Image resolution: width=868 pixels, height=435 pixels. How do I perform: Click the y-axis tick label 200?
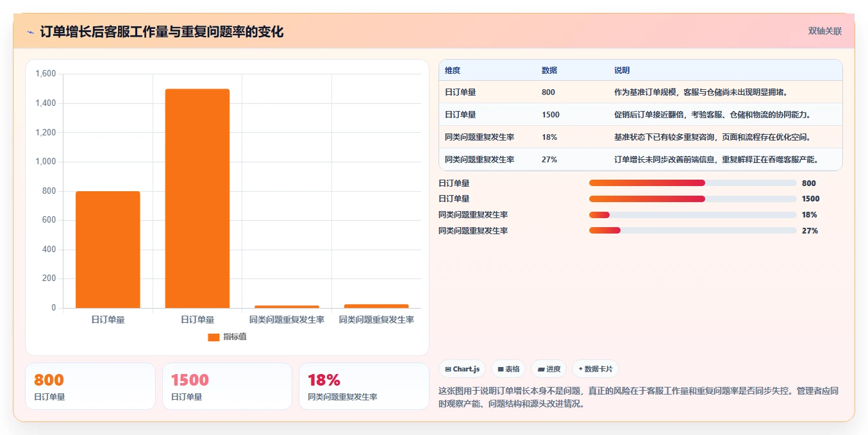click(49, 278)
